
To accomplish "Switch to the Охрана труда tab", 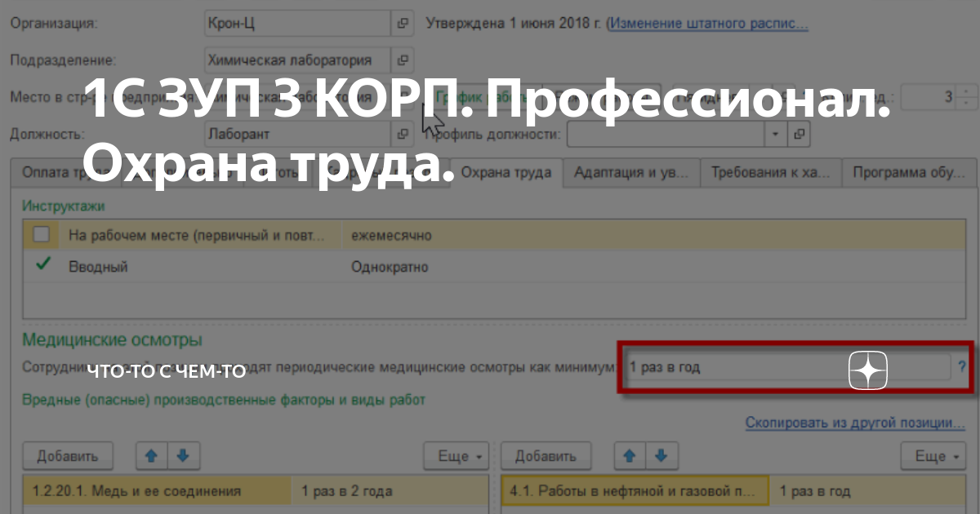I will click(x=506, y=173).
